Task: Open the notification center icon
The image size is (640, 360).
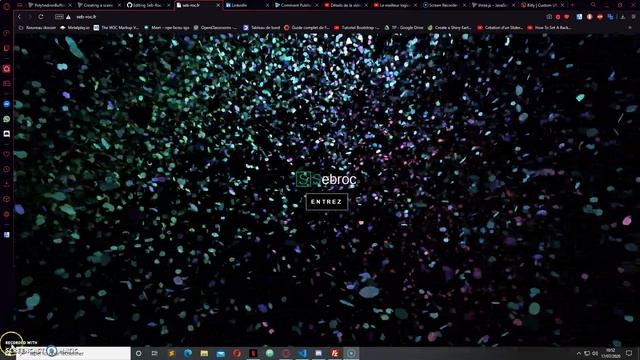Action: [629, 353]
